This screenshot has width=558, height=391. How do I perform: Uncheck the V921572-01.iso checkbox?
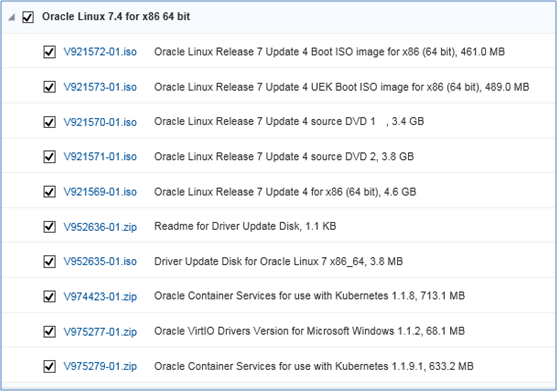pos(49,52)
